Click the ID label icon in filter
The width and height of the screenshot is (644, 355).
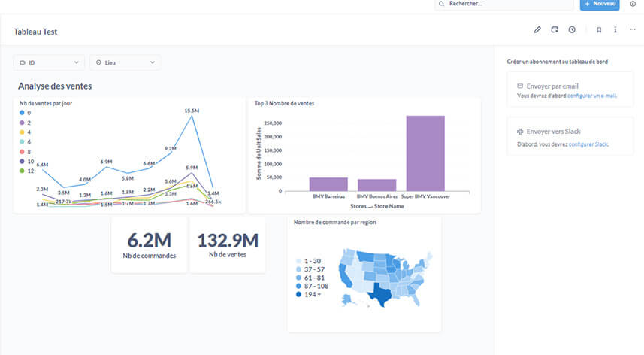click(x=23, y=62)
